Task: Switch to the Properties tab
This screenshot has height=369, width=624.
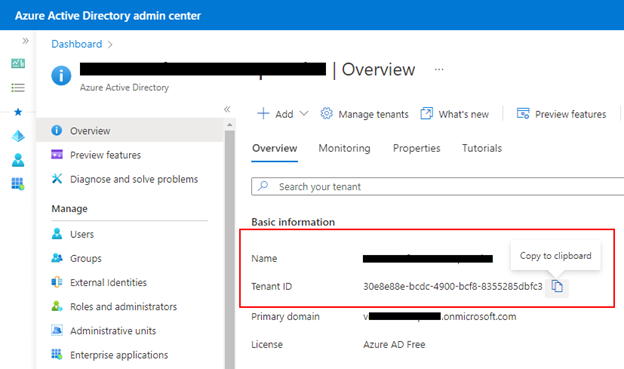Action: 417,148
